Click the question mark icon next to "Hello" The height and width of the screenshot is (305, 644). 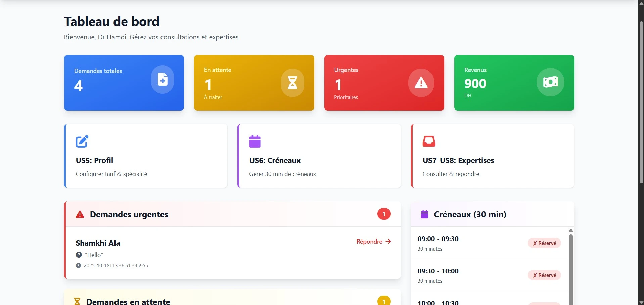(x=79, y=255)
